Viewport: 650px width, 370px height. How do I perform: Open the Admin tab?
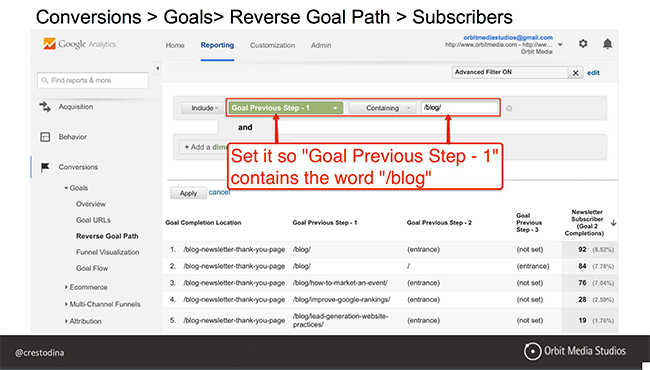[x=321, y=45]
